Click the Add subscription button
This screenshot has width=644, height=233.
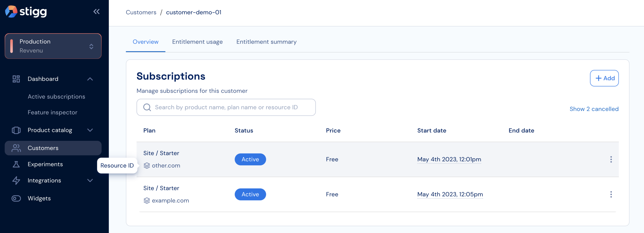pos(604,78)
